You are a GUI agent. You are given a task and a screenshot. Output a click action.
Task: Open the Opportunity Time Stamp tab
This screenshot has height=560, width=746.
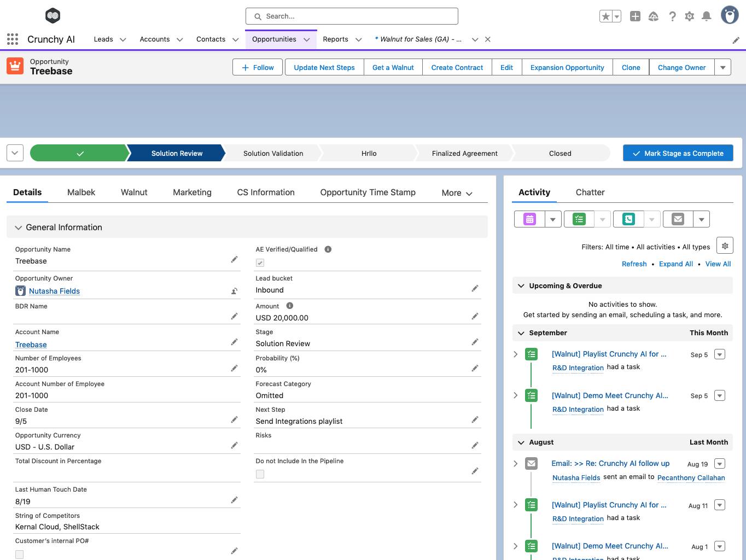[368, 192]
